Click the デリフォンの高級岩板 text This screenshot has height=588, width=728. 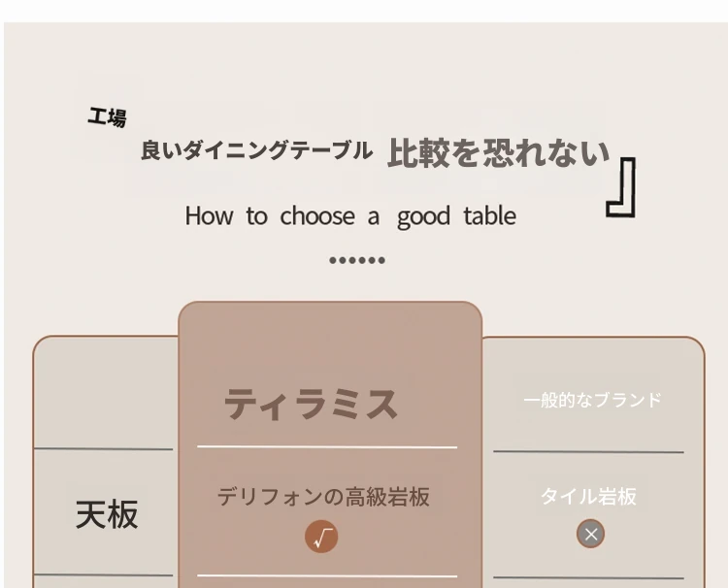coord(323,497)
